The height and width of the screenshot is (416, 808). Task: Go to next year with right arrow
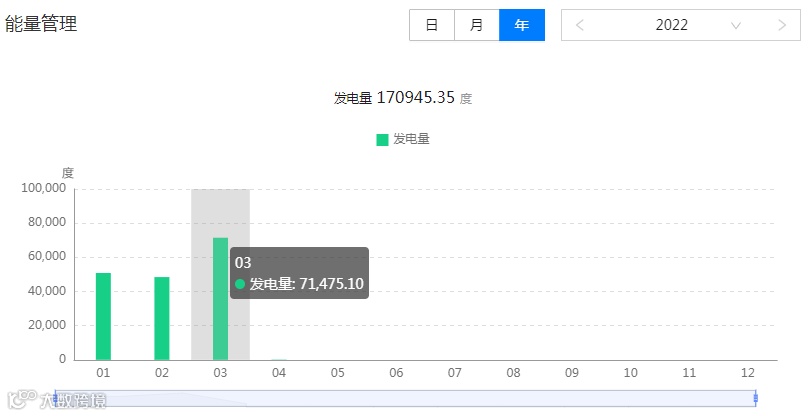782,25
